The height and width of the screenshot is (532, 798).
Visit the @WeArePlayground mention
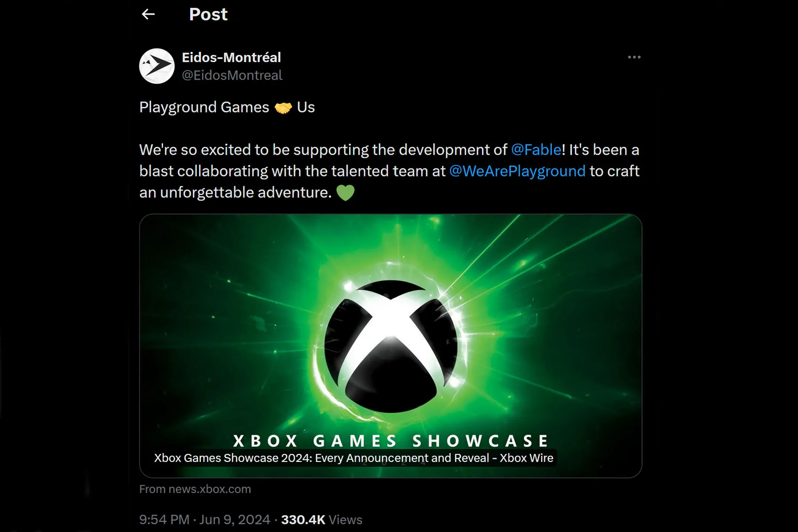point(517,171)
